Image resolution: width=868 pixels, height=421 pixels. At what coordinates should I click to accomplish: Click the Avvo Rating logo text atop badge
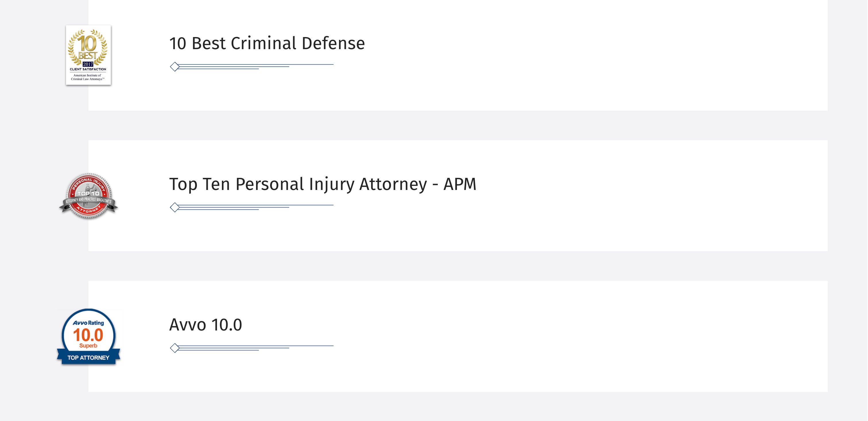click(88, 323)
